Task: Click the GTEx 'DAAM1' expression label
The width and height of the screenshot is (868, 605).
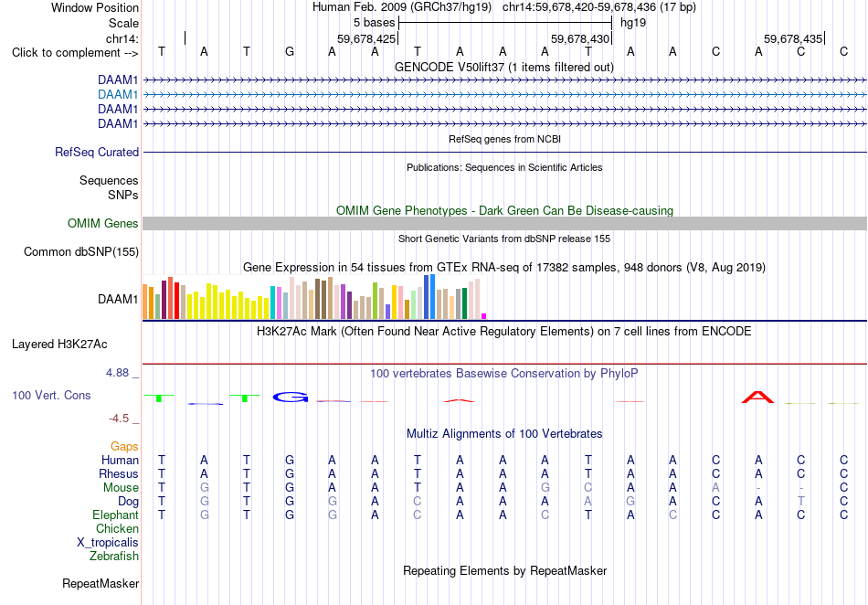Action: pos(117,300)
